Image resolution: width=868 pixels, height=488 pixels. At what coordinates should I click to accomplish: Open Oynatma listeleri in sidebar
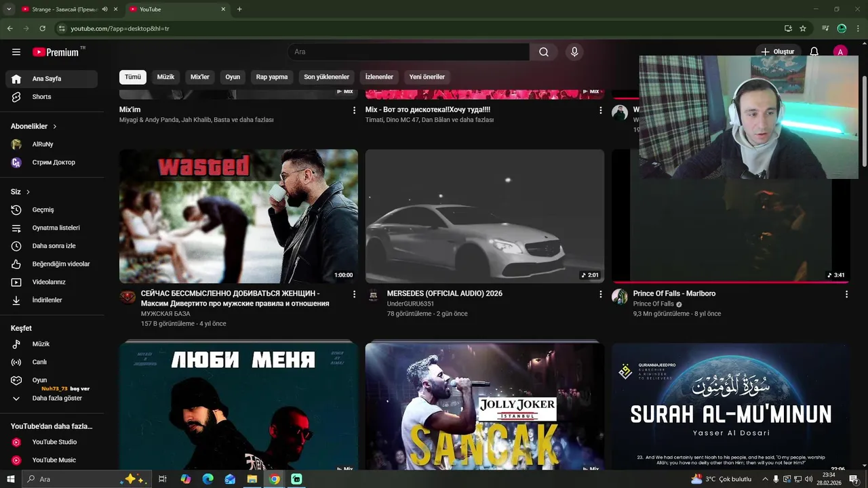pyautogui.click(x=52, y=228)
